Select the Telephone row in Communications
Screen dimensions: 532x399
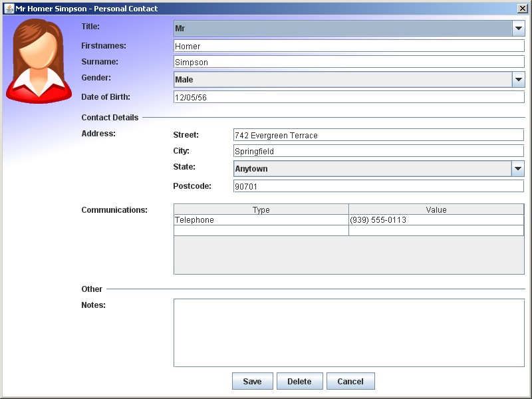[x=259, y=219]
